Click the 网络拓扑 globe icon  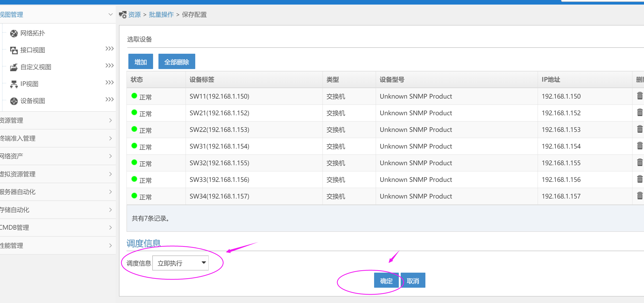pyautogui.click(x=14, y=33)
